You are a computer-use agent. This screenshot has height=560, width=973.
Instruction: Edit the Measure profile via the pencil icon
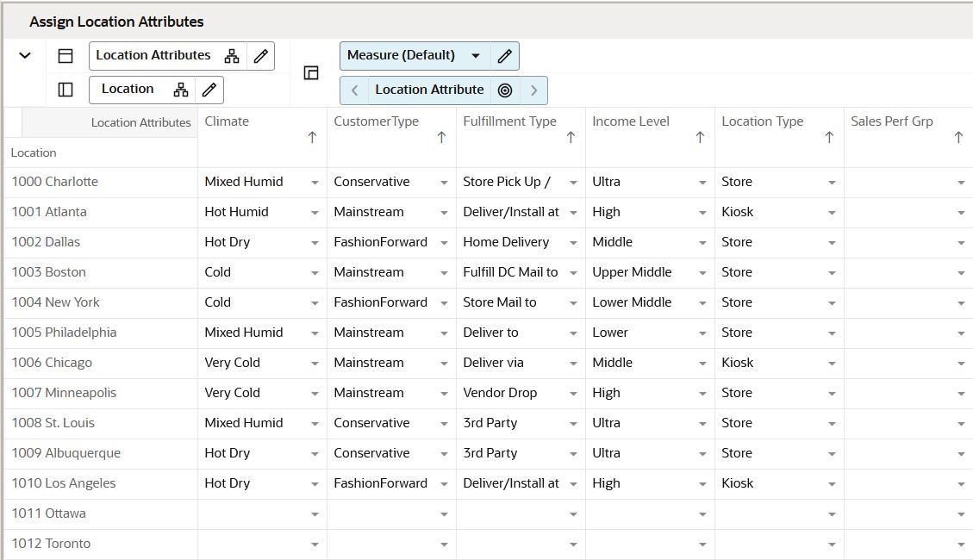pyautogui.click(x=507, y=55)
